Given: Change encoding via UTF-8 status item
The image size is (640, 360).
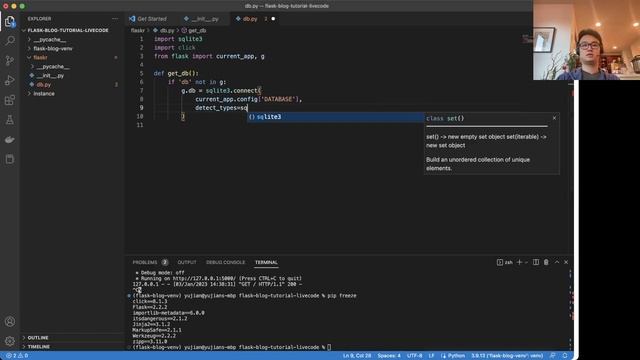Looking at the screenshot, I should tap(414, 356).
